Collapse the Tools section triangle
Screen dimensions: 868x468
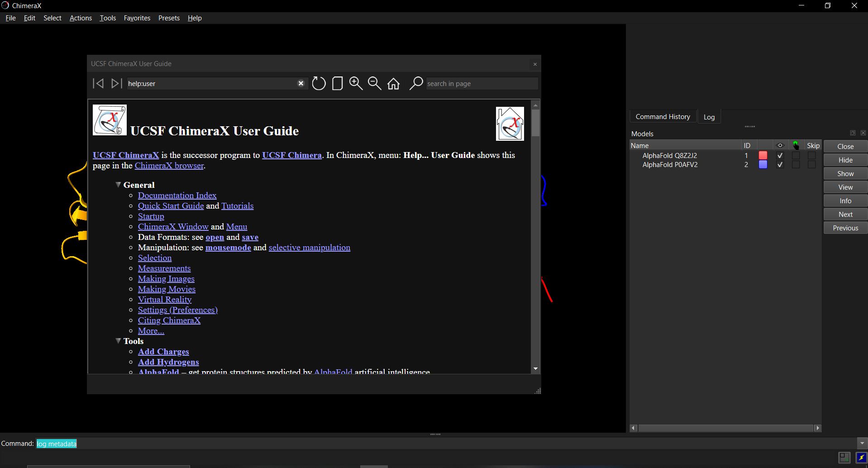coord(118,341)
